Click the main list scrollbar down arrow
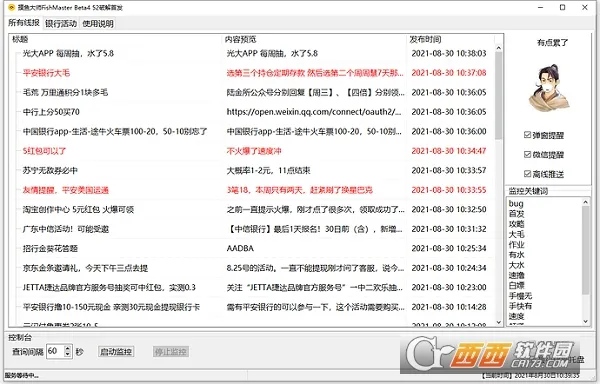The height and width of the screenshot is (384, 600). pyautogui.click(x=499, y=322)
